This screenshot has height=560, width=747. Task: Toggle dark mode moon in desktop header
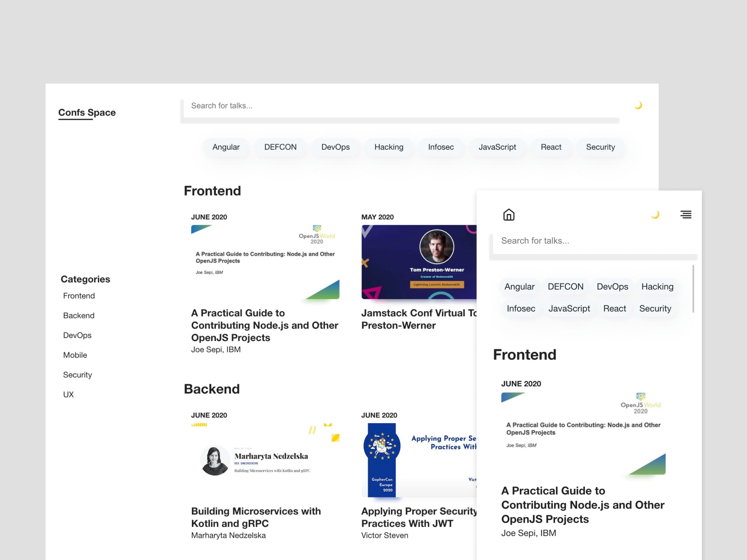[638, 105]
